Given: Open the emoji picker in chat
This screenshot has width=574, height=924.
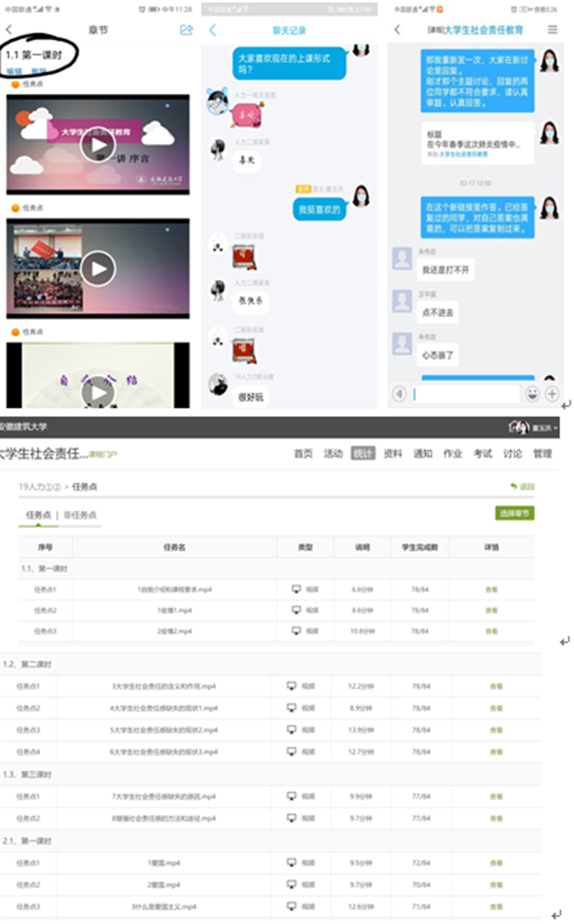Looking at the screenshot, I should (532, 394).
